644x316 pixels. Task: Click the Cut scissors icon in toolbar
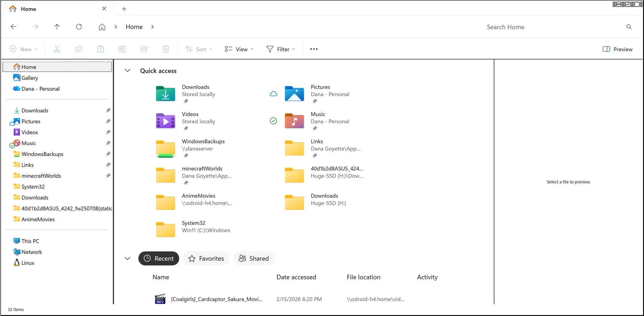coord(57,49)
